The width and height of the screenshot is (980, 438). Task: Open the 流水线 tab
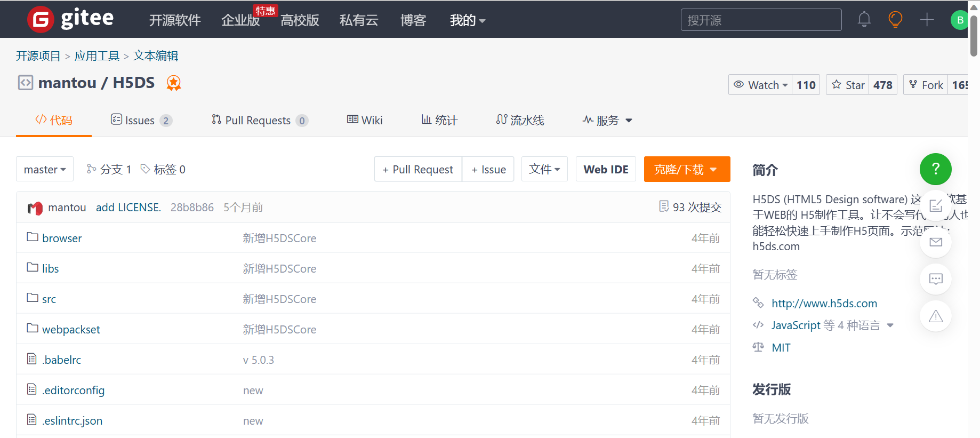(520, 120)
